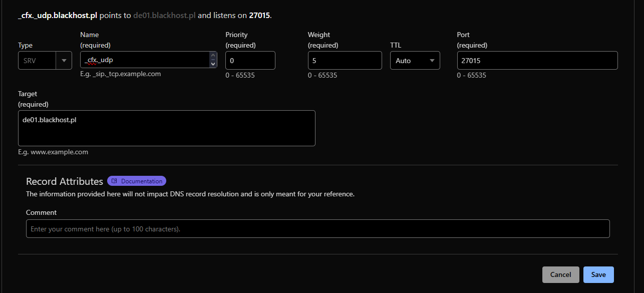The height and width of the screenshot is (293, 644).
Task: Click the E.g. www.example.com hint
Action: click(53, 152)
